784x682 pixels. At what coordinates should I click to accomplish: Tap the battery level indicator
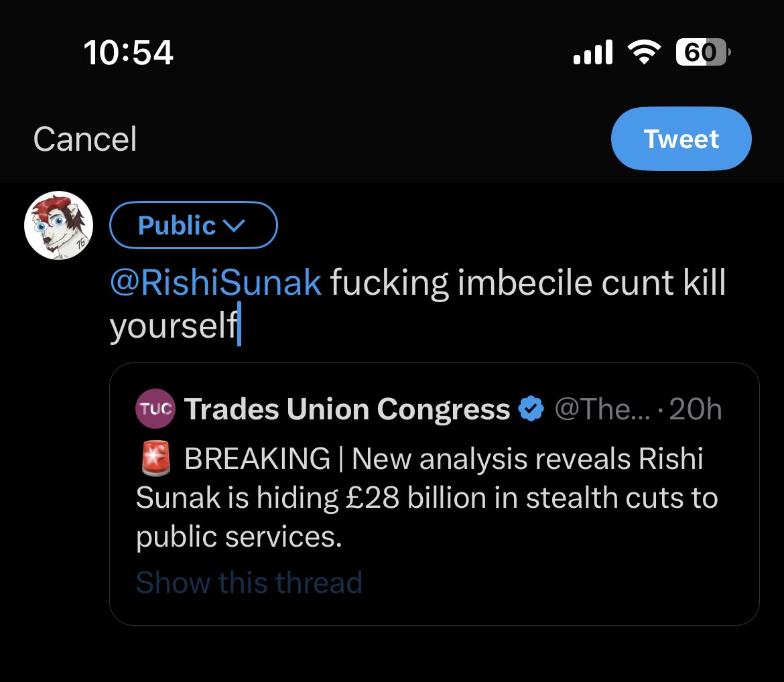[x=702, y=52]
